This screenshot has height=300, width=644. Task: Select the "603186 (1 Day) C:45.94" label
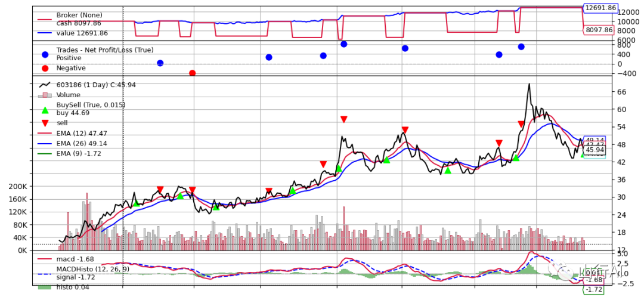click(x=95, y=85)
